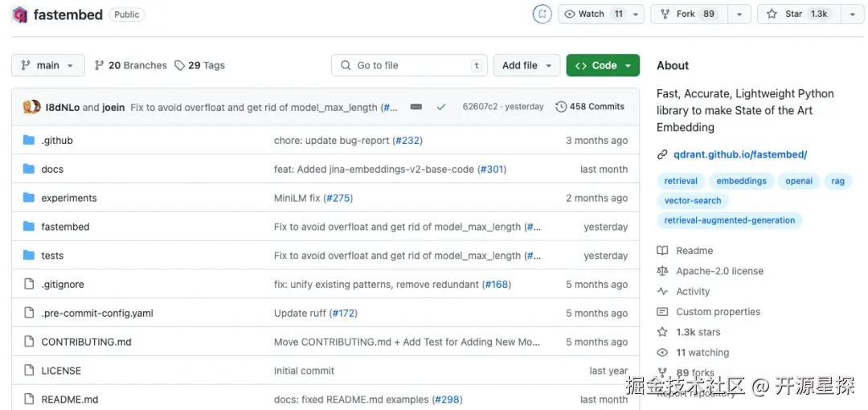This screenshot has height=410, width=868.
Task: Open the Custom properties link
Action: 718,312
